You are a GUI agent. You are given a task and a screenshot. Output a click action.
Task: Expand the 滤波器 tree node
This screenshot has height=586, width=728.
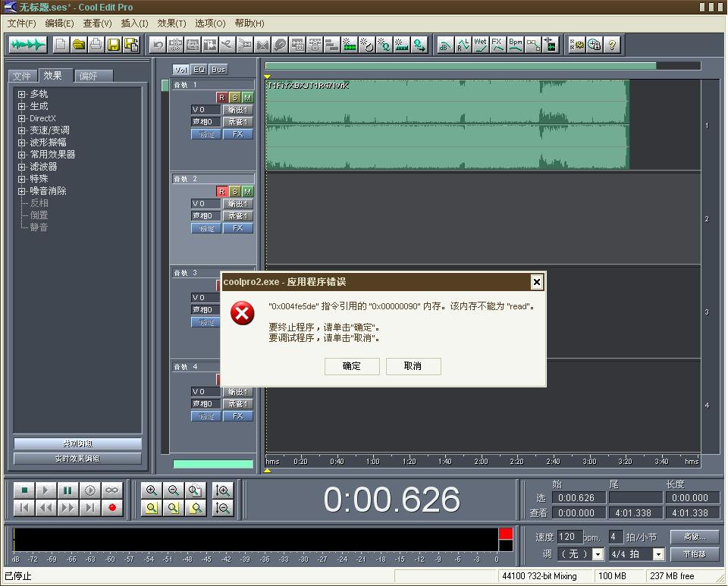click(21, 167)
